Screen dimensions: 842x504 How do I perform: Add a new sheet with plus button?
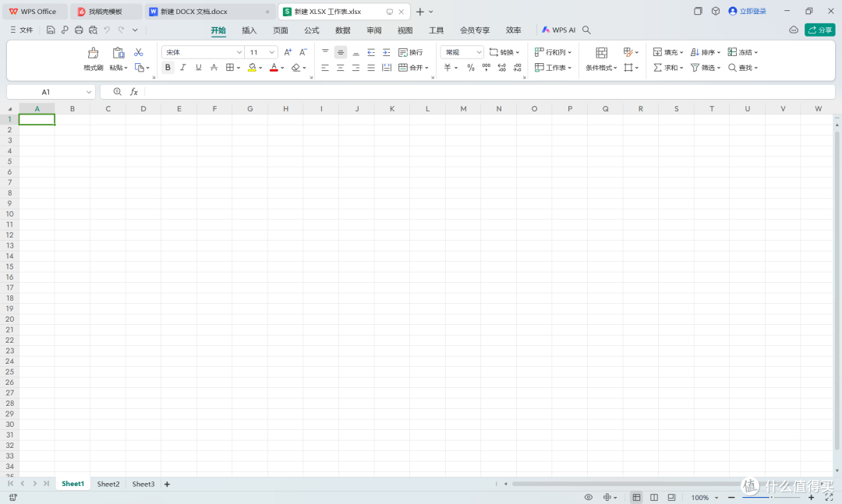[167, 485]
